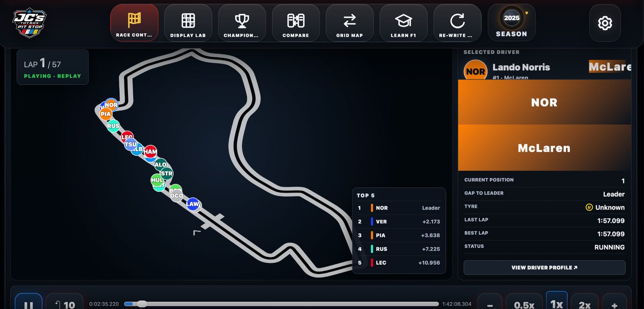Click the 0:02:35.220 elapsed time label
This screenshot has height=309, width=644.
104,304
